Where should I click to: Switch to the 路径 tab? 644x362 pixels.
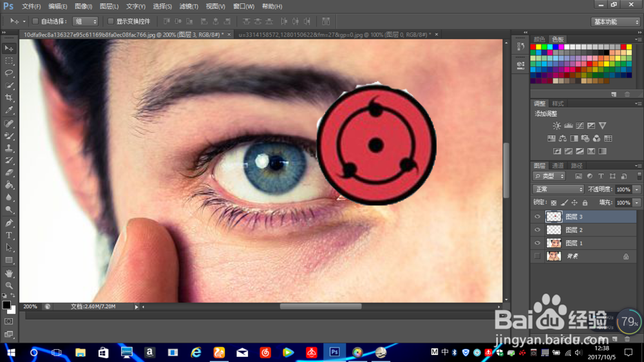[576, 166]
